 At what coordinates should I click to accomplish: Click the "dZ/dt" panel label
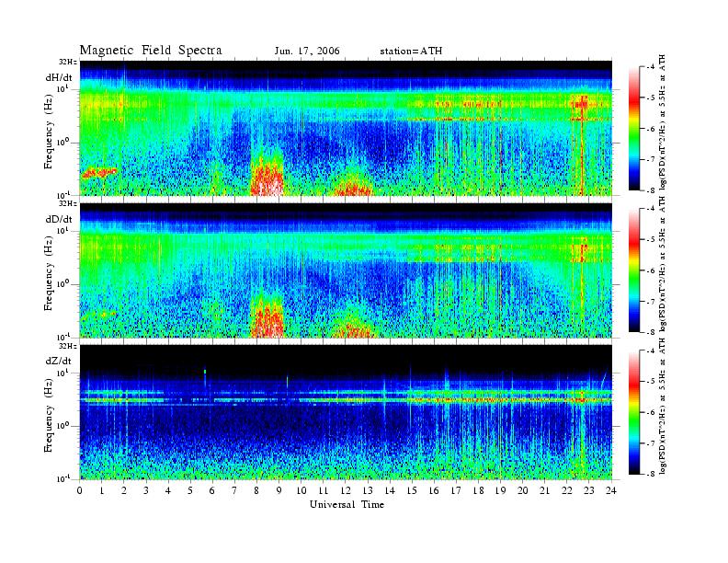point(59,361)
